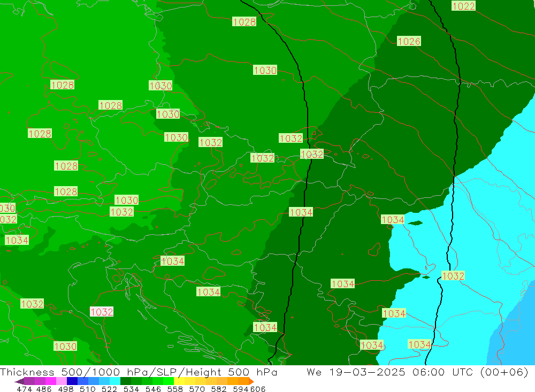The image size is (535, 392).
Task: Click the legend value 510
Action: [87, 389]
